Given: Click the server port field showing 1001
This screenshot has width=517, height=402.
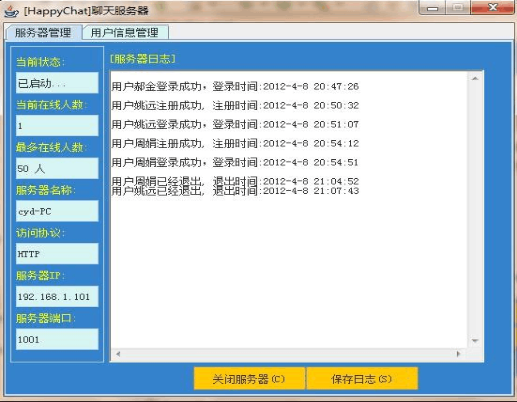Looking at the screenshot, I should click(x=57, y=339).
